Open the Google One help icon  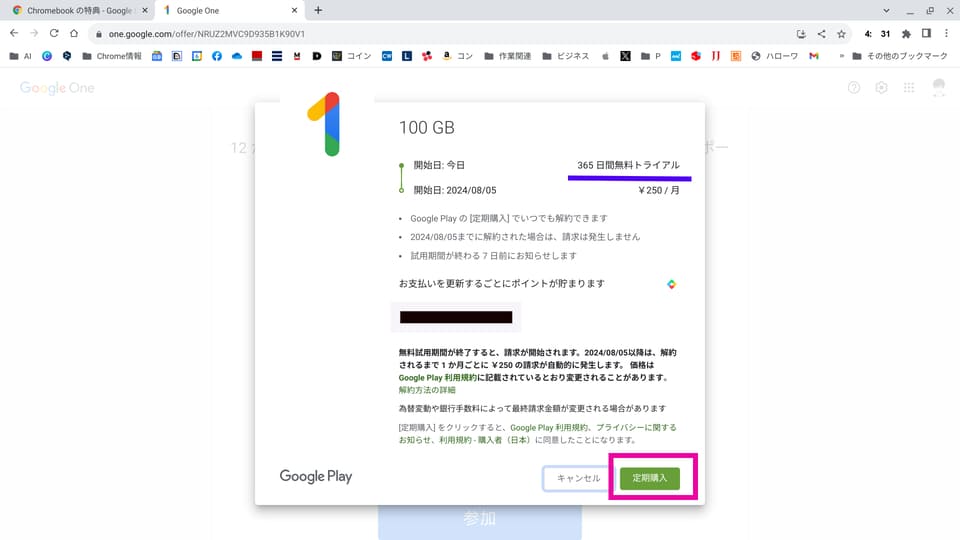[x=853, y=88]
